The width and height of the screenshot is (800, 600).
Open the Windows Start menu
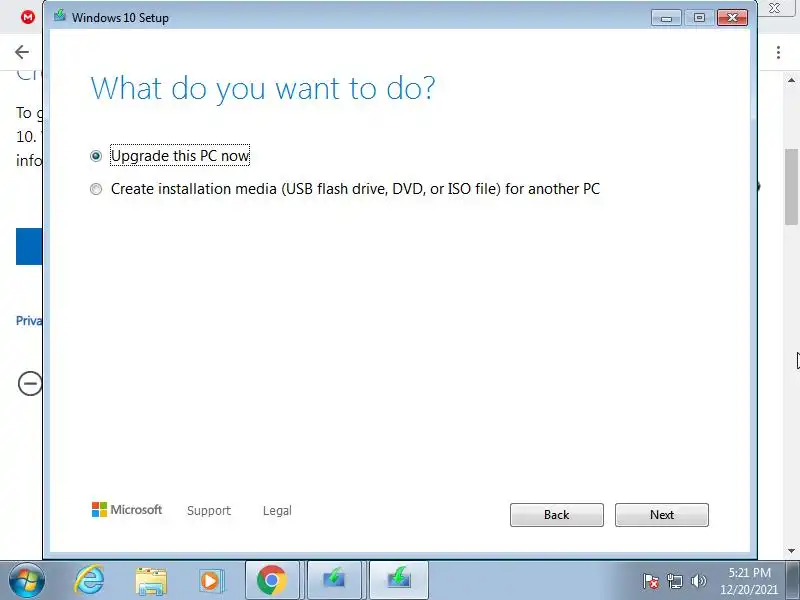click(x=26, y=581)
